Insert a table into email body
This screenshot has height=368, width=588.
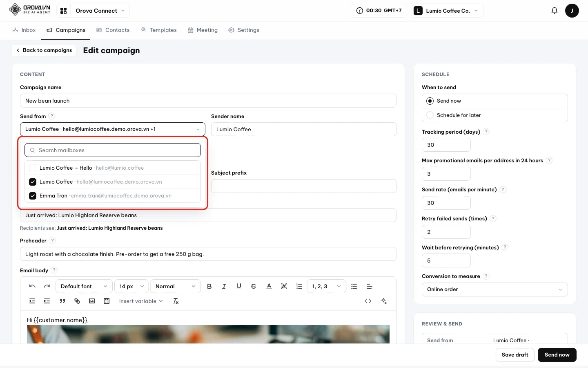click(107, 301)
